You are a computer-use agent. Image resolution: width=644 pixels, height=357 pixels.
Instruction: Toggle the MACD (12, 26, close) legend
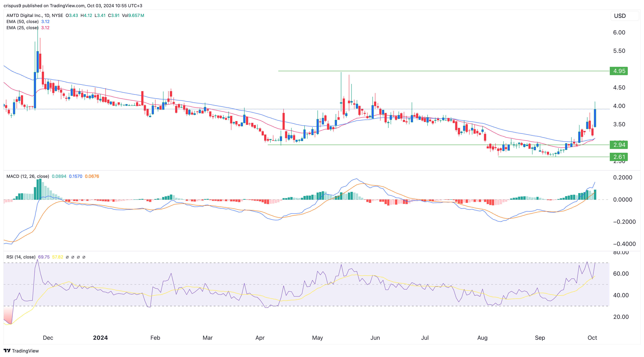point(28,176)
